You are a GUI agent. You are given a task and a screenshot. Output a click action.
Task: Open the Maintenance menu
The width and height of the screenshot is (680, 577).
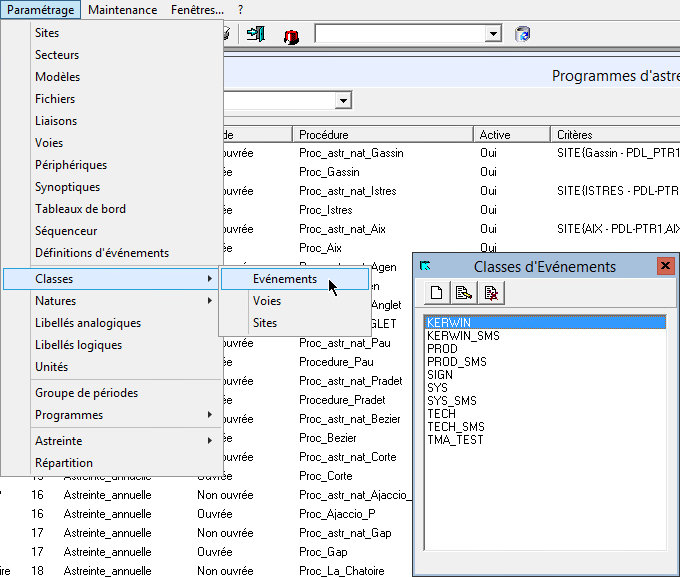pyautogui.click(x=122, y=9)
